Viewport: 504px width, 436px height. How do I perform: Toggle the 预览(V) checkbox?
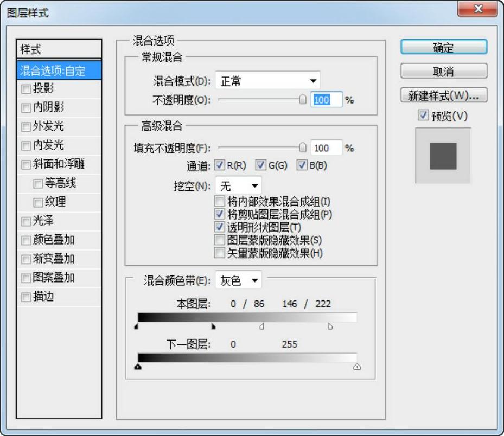(423, 116)
